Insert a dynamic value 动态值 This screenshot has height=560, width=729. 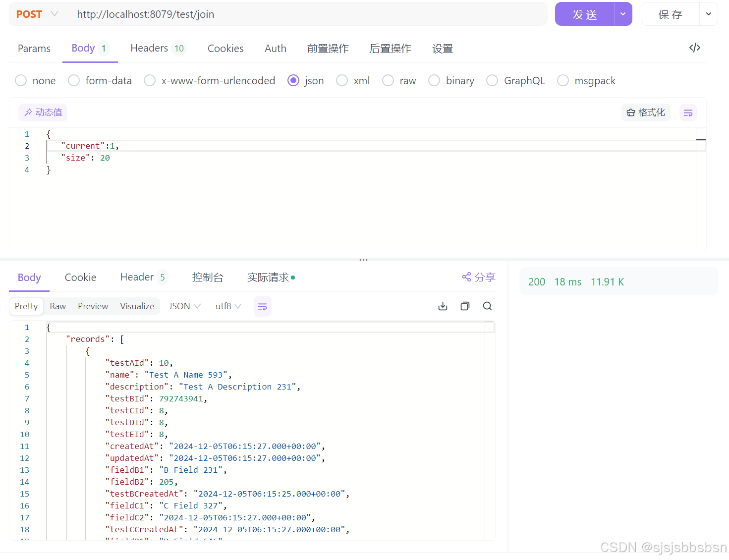coord(43,112)
